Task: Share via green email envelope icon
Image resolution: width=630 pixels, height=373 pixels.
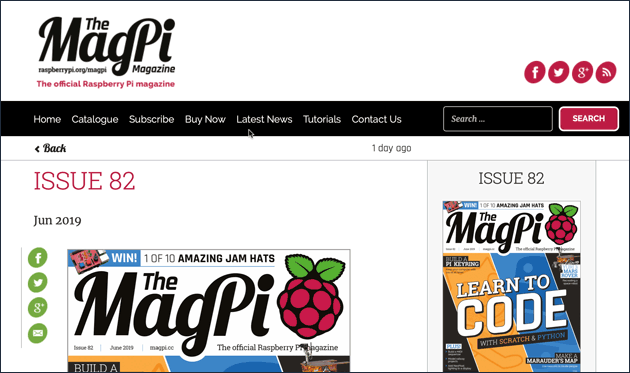Action: [x=38, y=333]
